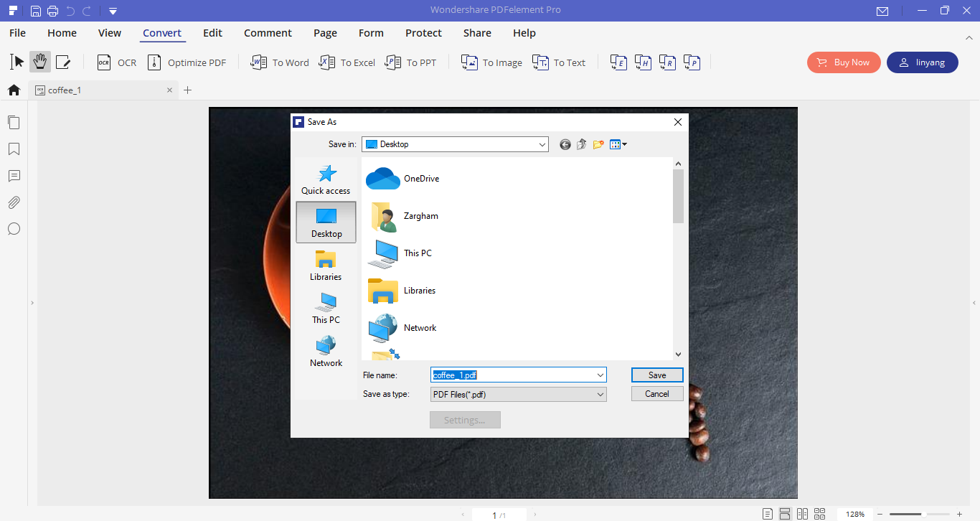Select OneDrive in the file list

pyautogui.click(x=403, y=179)
